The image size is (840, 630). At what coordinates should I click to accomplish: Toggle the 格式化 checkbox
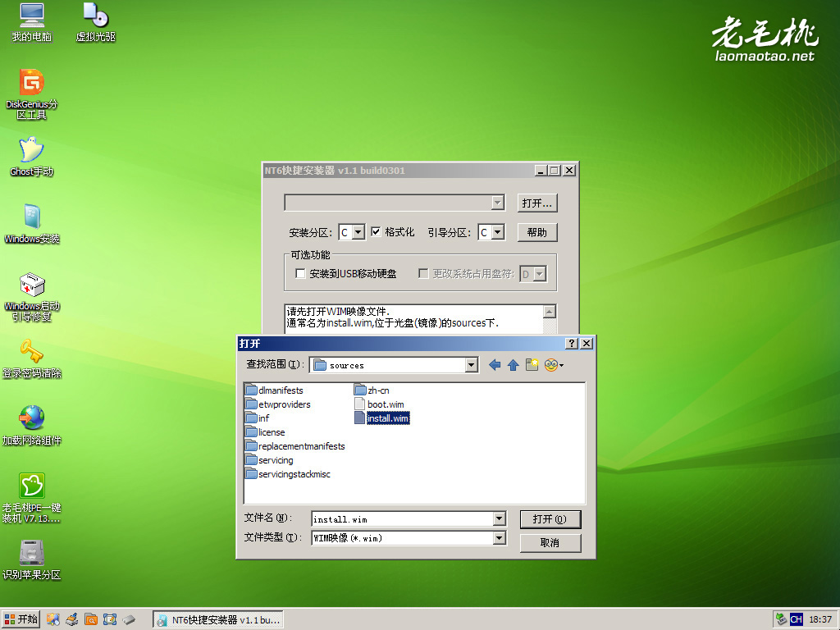(376, 232)
